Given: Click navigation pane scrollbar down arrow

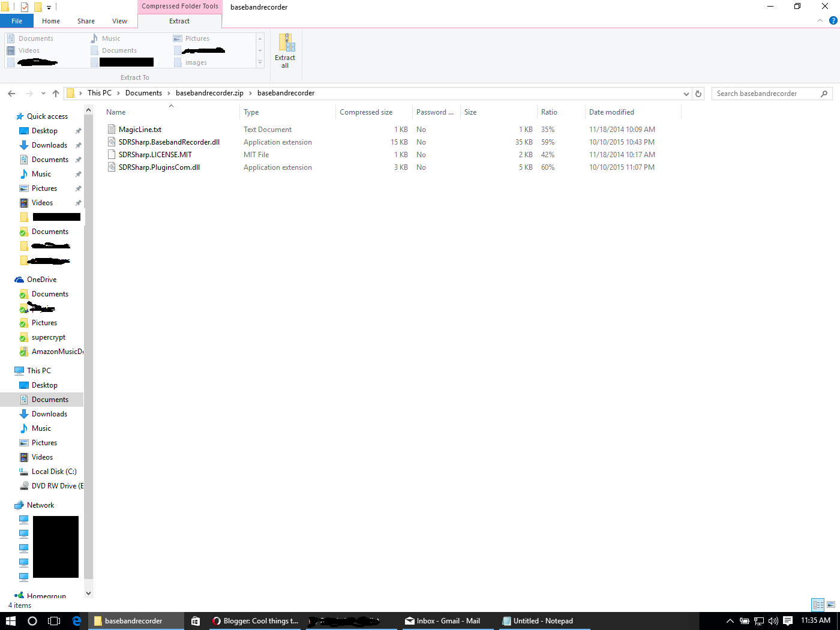Looking at the screenshot, I should point(89,593).
